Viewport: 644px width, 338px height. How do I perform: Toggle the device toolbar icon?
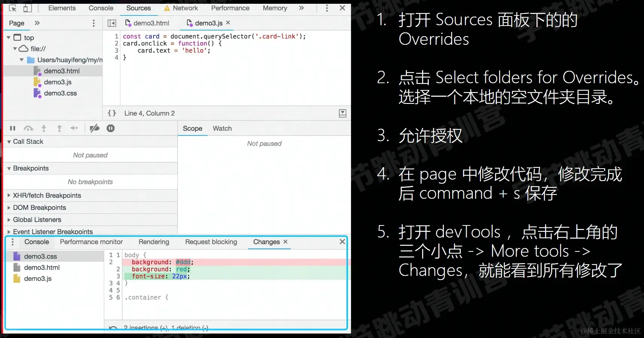tap(27, 8)
